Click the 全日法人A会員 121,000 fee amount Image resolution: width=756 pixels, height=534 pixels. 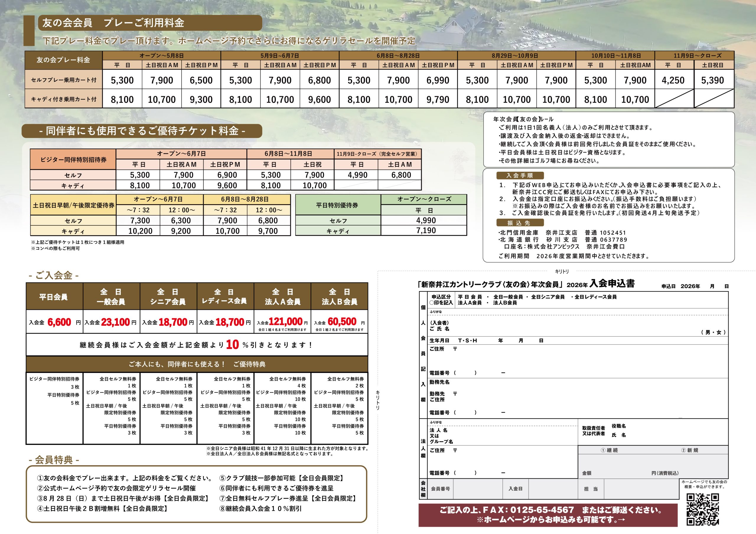[x=285, y=322]
